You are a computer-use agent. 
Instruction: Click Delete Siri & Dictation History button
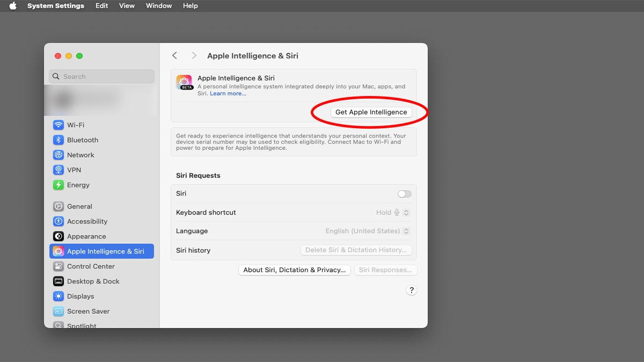click(356, 250)
